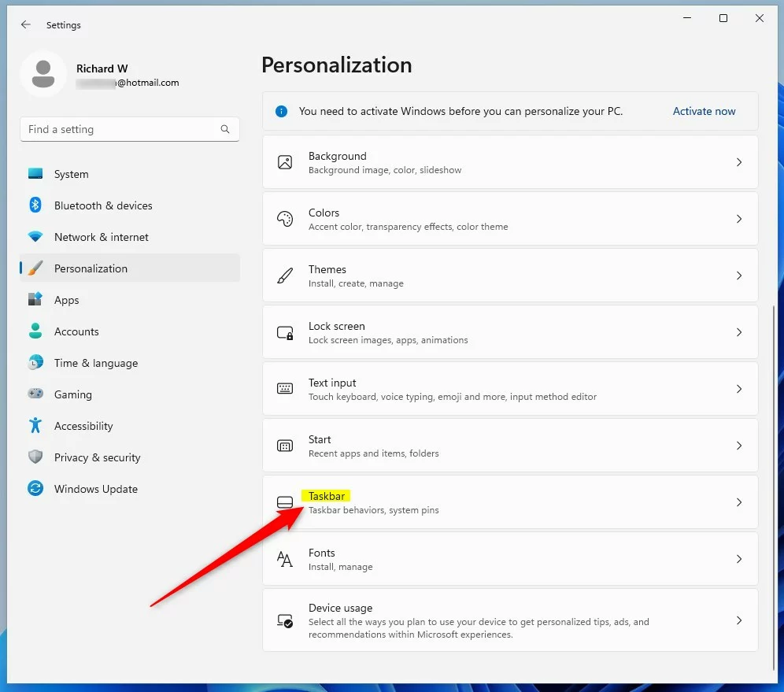The image size is (784, 692).
Task: Select the Apps section icon
Action: [36, 300]
